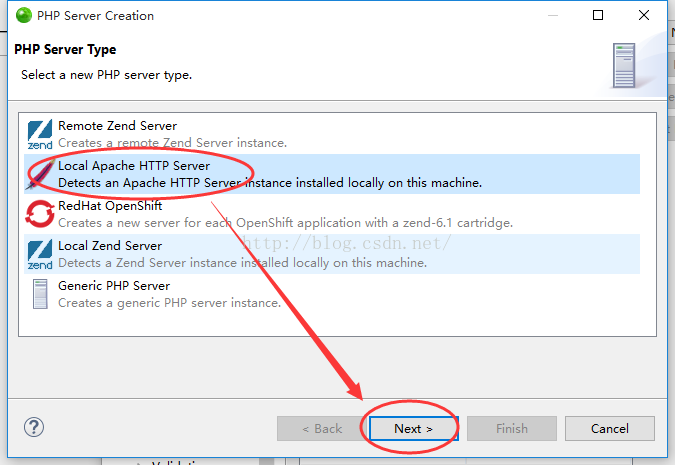This screenshot has height=465, width=675.
Task: Click the disabled Finish button
Action: click(x=512, y=428)
